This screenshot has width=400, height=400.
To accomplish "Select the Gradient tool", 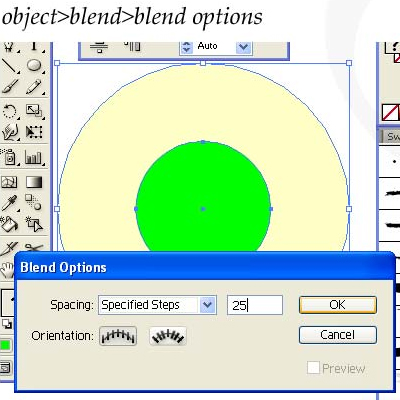I will coord(34,182).
